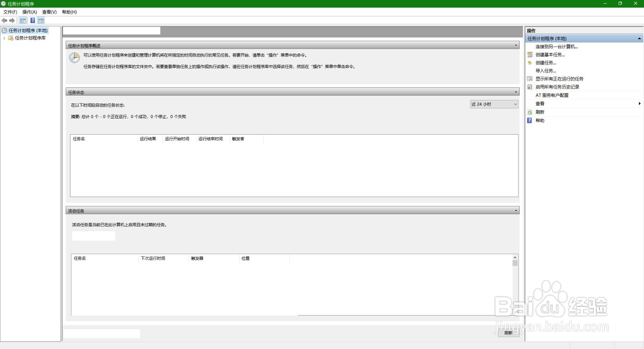
Task: Click active tasks scrollbar up arrow
Action: (x=515, y=257)
